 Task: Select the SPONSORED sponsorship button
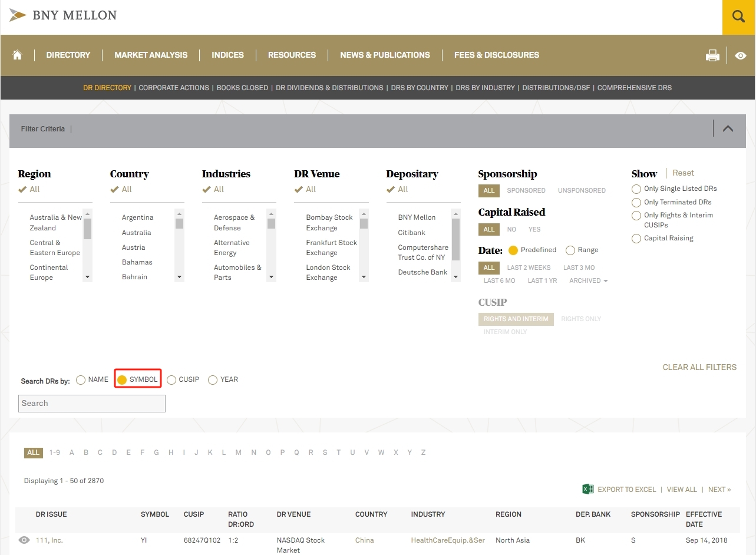526,190
